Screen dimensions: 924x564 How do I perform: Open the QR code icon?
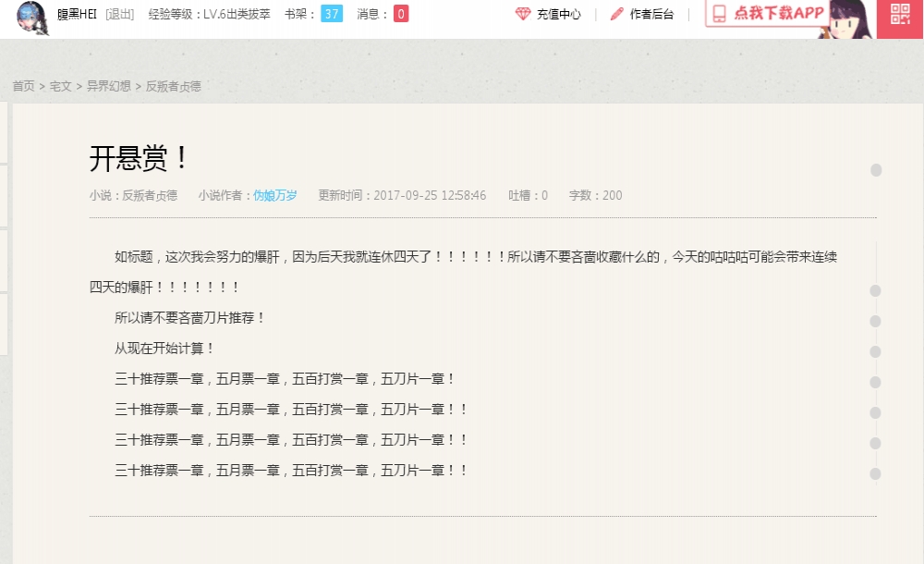[x=900, y=14]
